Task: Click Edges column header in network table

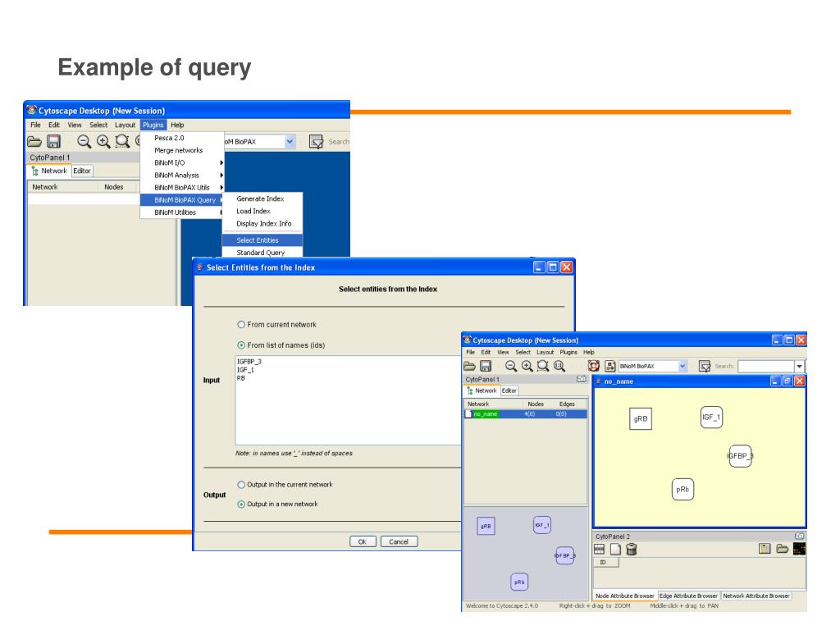Action: (x=567, y=404)
